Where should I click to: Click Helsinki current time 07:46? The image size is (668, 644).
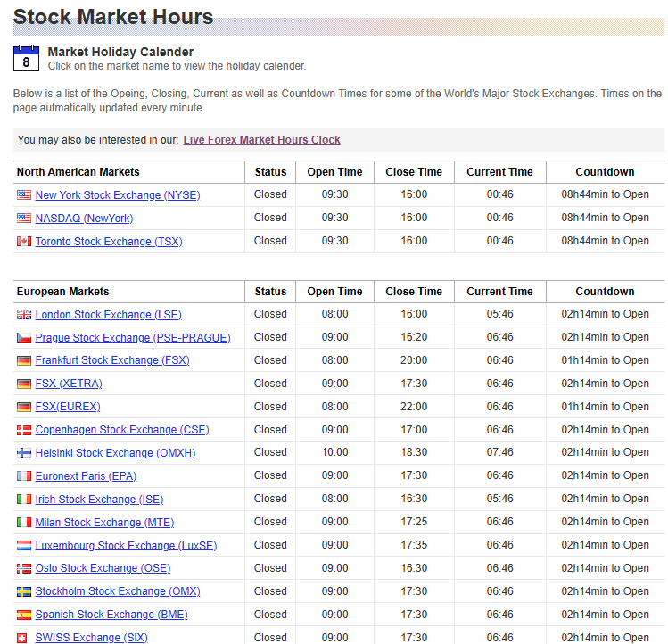[x=499, y=452]
